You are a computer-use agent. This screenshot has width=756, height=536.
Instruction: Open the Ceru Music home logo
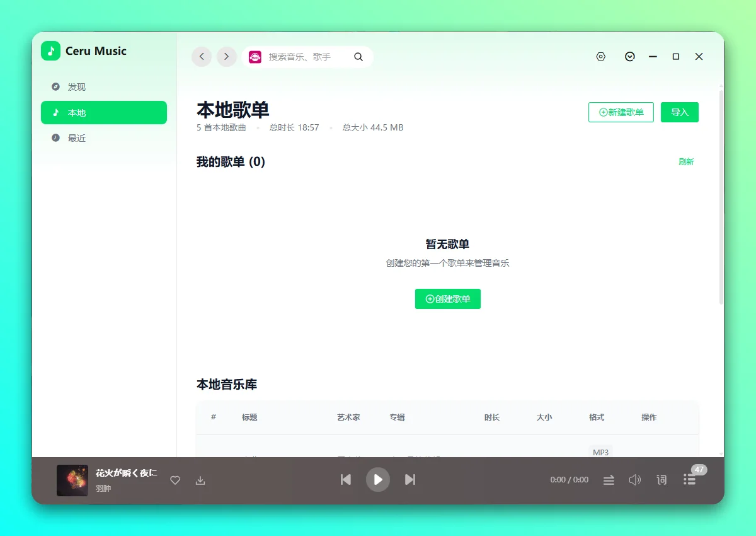tap(85, 51)
